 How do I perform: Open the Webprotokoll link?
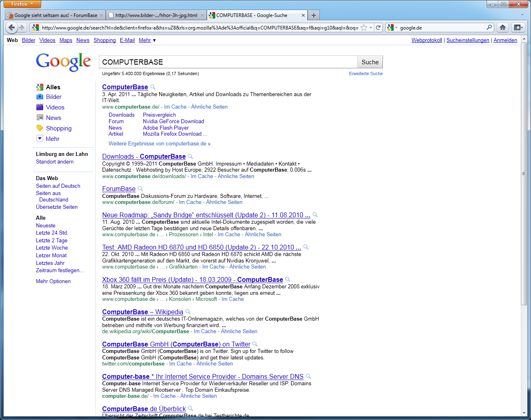tap(427, 40)
